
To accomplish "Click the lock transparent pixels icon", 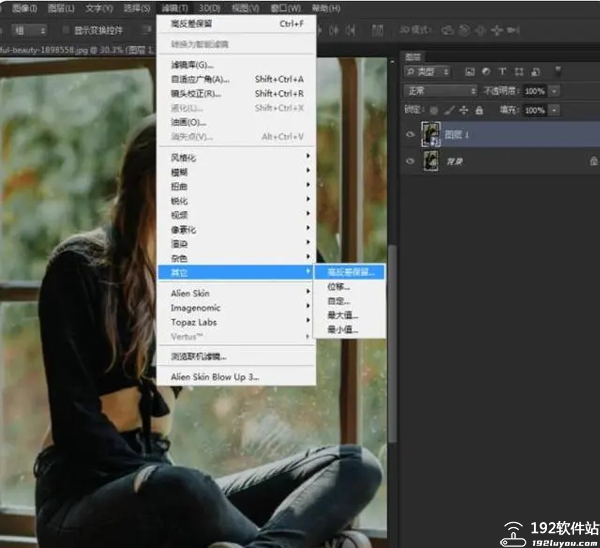I will [x=434, y=110].
